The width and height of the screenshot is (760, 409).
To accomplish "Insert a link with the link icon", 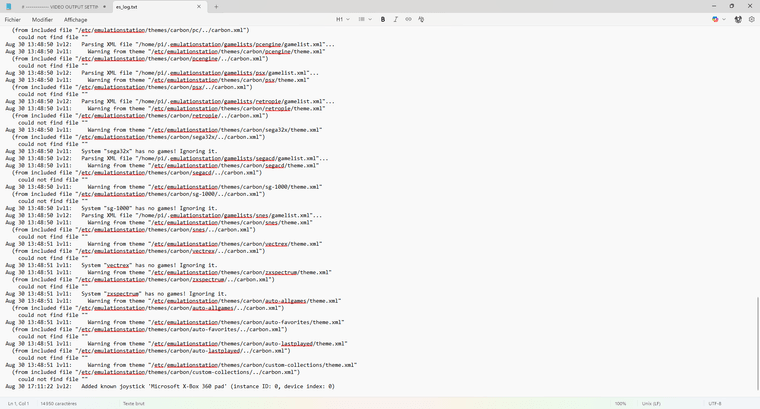I will point(408,19).
